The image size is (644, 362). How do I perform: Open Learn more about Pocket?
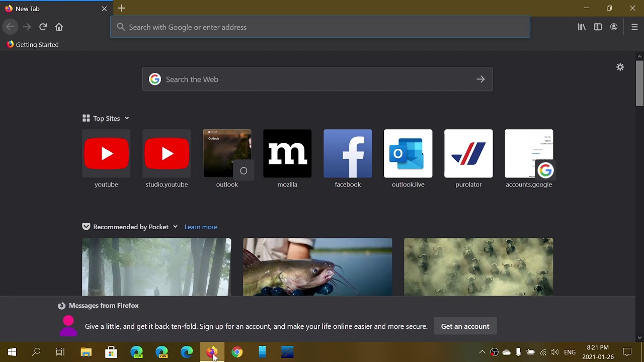point(201,227)
